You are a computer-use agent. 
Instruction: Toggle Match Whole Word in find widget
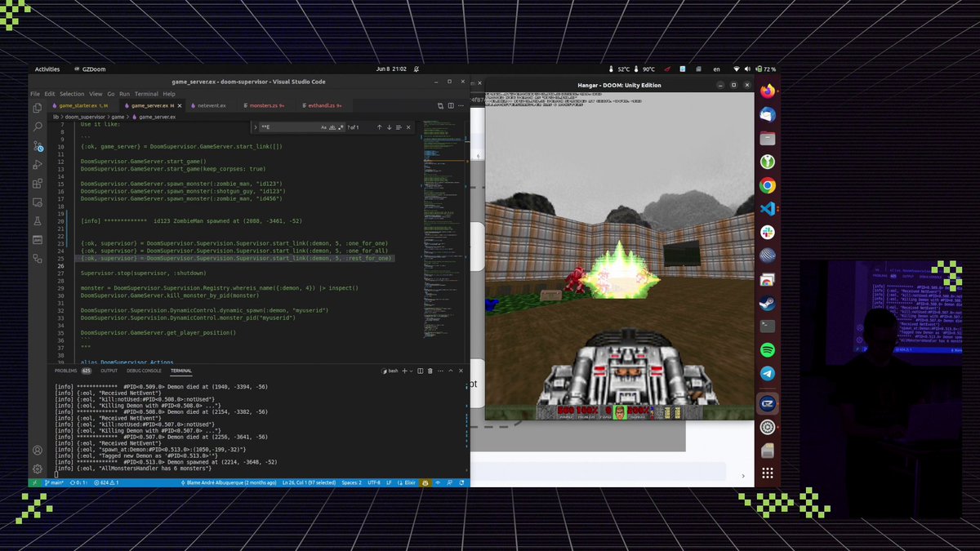point(332,127)
